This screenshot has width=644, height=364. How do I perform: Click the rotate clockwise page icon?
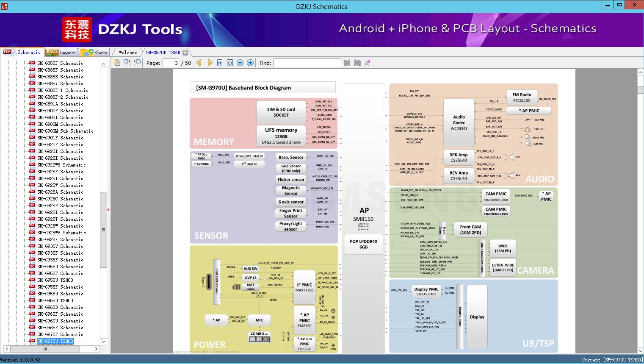pos(127,63)
